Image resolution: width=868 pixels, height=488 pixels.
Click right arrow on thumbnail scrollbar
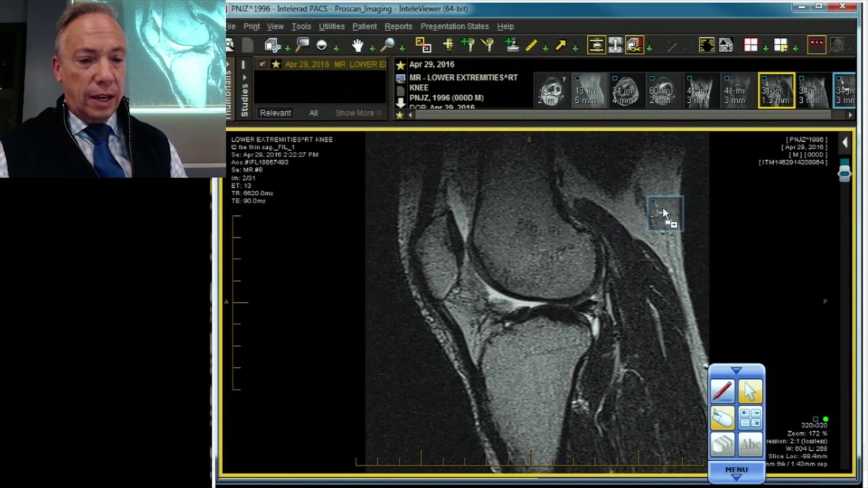point(850,115)
